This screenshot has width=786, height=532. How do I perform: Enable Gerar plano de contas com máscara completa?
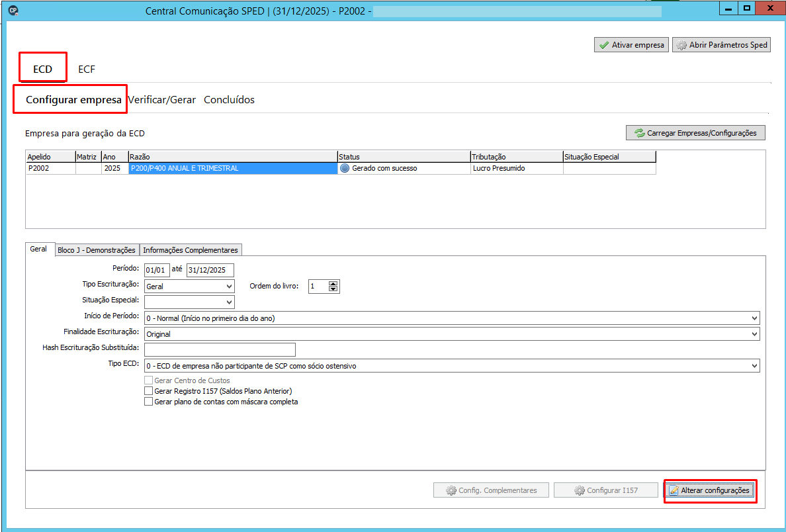148,402
